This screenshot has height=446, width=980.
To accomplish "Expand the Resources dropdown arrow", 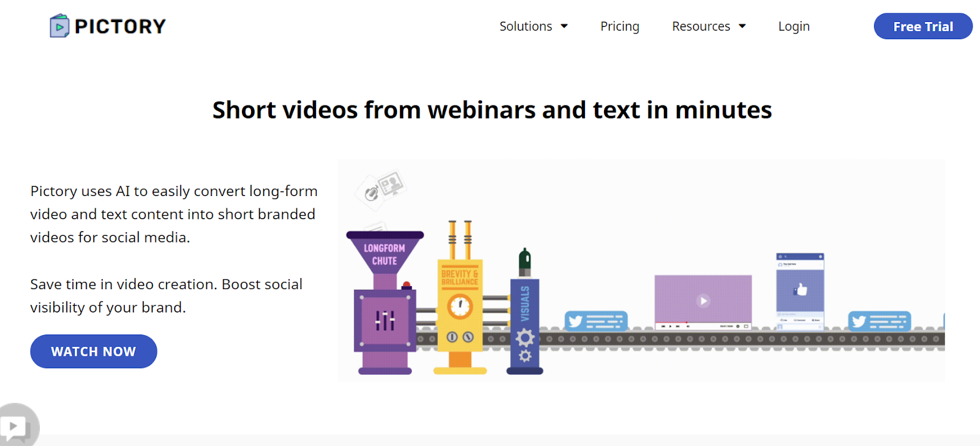I will (742, 26).
